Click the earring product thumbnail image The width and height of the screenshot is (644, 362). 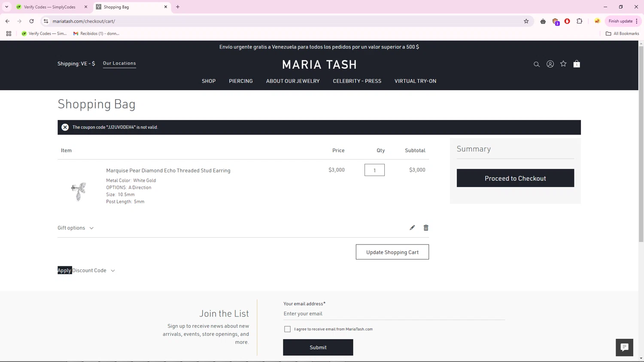coord(79,191)
